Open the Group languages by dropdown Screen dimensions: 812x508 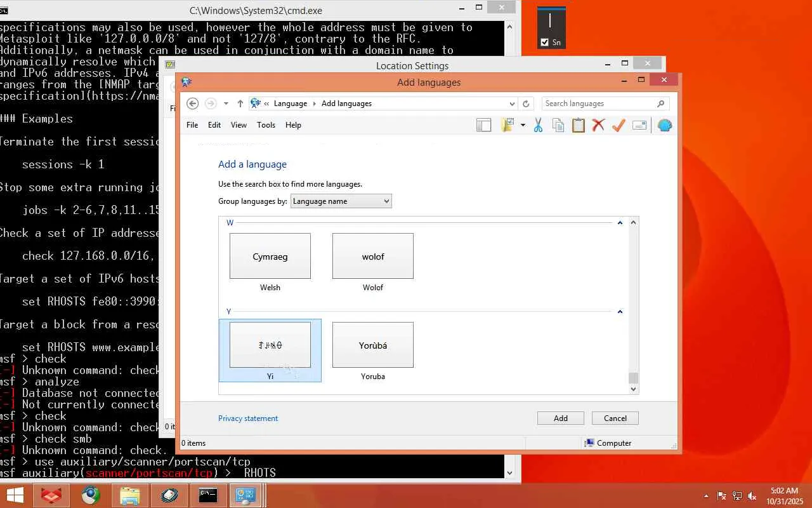pyautogui.click(x=341, y=201)
